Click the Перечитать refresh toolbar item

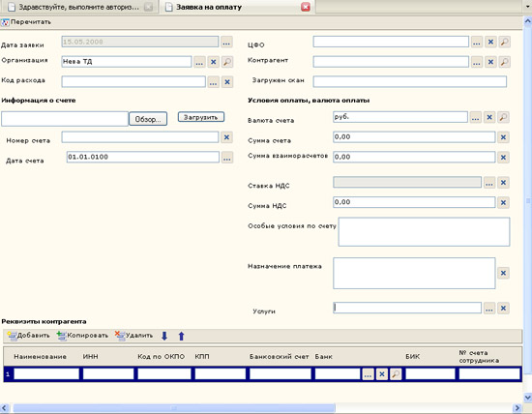pos(26,22)
